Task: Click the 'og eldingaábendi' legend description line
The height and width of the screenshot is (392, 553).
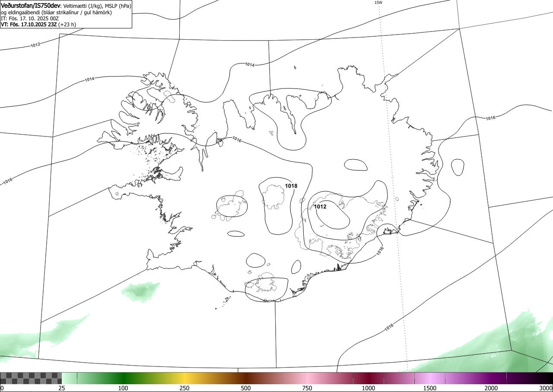Action: point(57,13)
